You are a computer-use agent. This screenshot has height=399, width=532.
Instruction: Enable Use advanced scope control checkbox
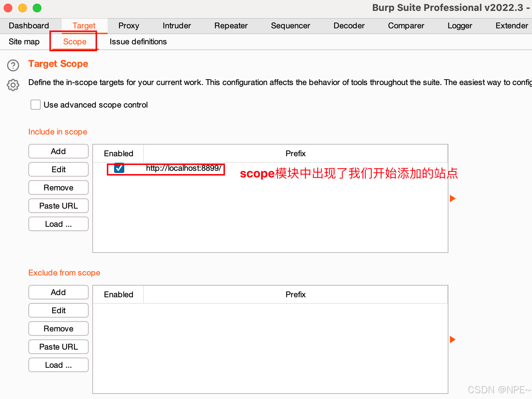click(x=36, y=105)
